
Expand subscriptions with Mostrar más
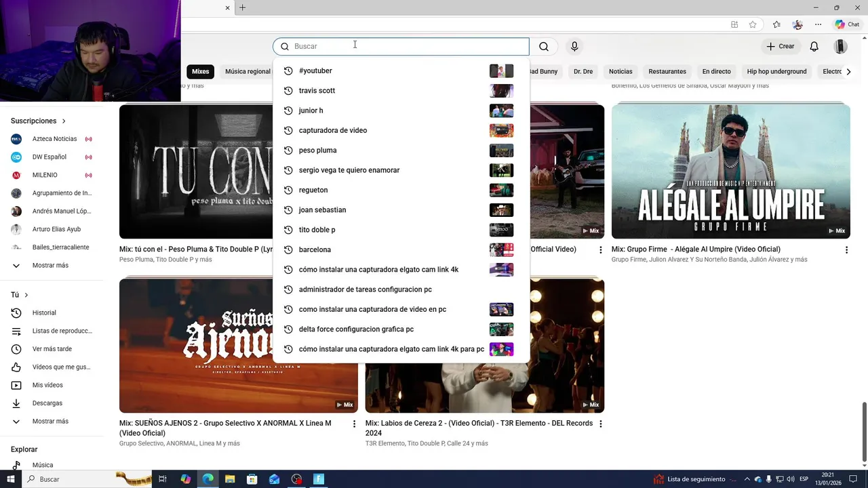(52, 266)
